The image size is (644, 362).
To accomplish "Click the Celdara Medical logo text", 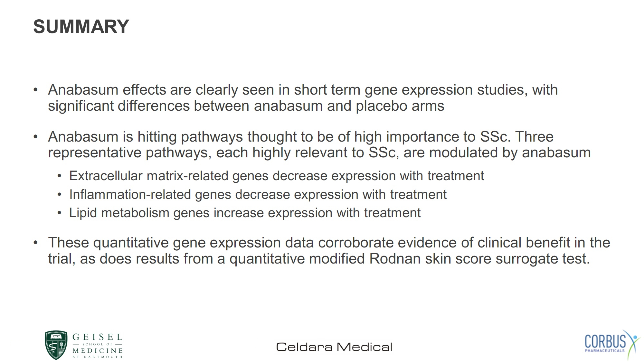I will pos(334,347).
